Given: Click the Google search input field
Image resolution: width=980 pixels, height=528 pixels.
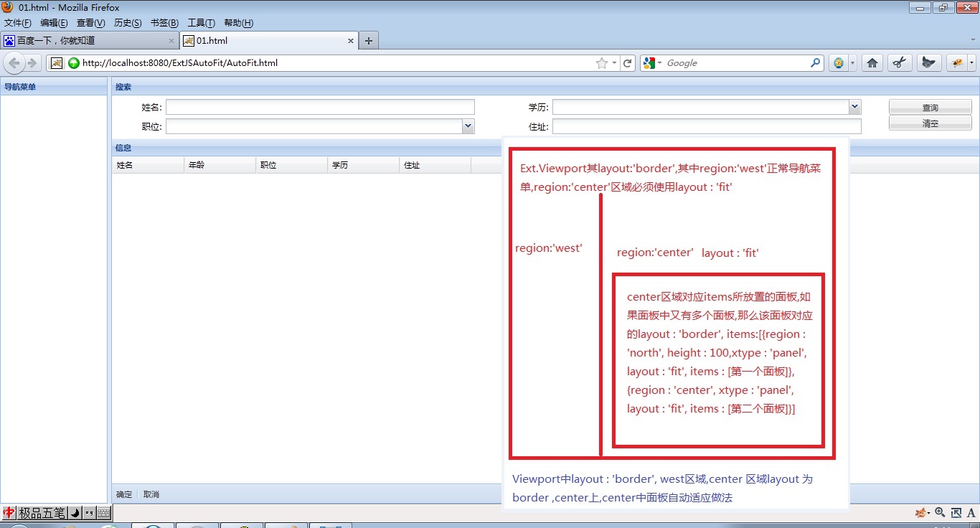Looking at the screenshot, I should pyautogui.click(x=737, y=63).
